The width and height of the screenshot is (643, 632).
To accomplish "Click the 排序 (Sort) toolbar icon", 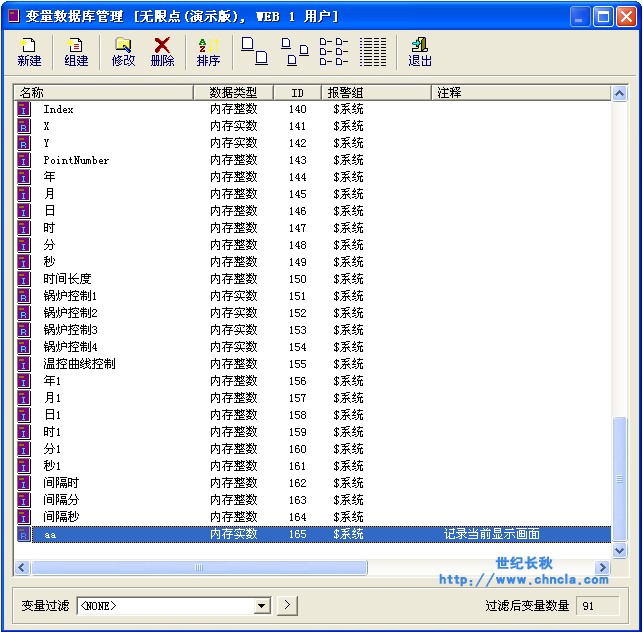I will pyautogui.click(x=208, y=52).
